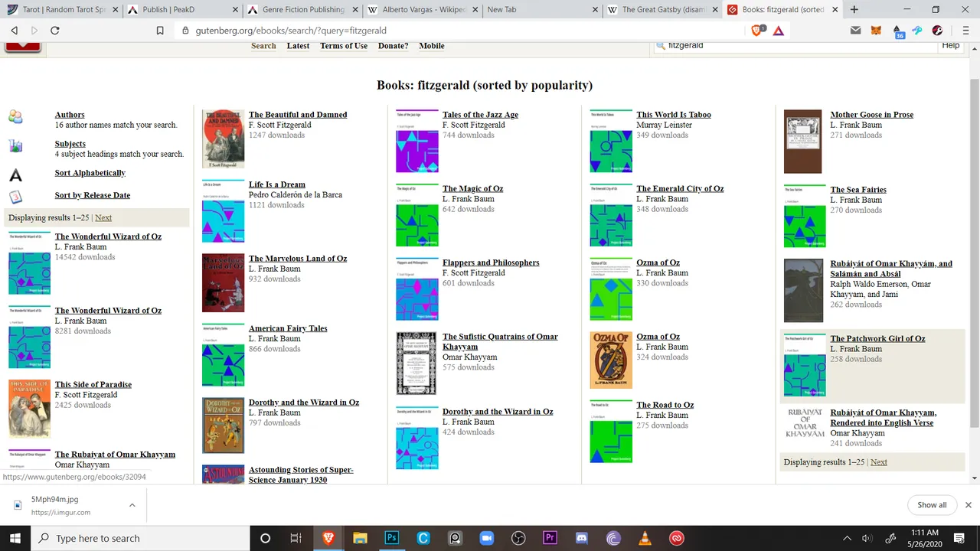Open The Marvelous Land of Oz cover thumbnail
980x551 pixels.
223,283
